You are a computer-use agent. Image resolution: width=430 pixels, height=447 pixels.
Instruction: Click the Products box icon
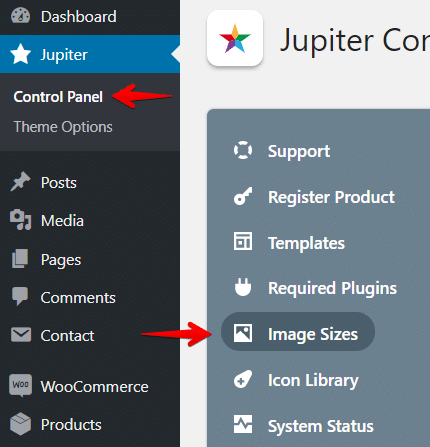20,424
